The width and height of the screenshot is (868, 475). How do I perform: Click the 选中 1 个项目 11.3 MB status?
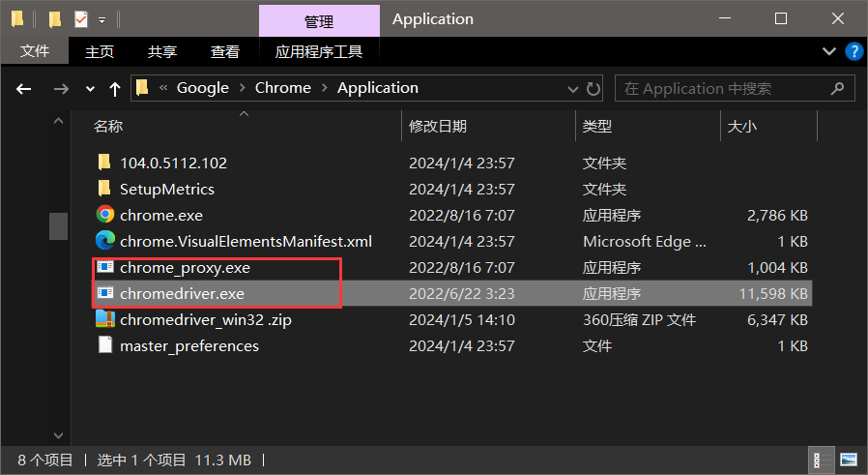click(x=174, y=460)
